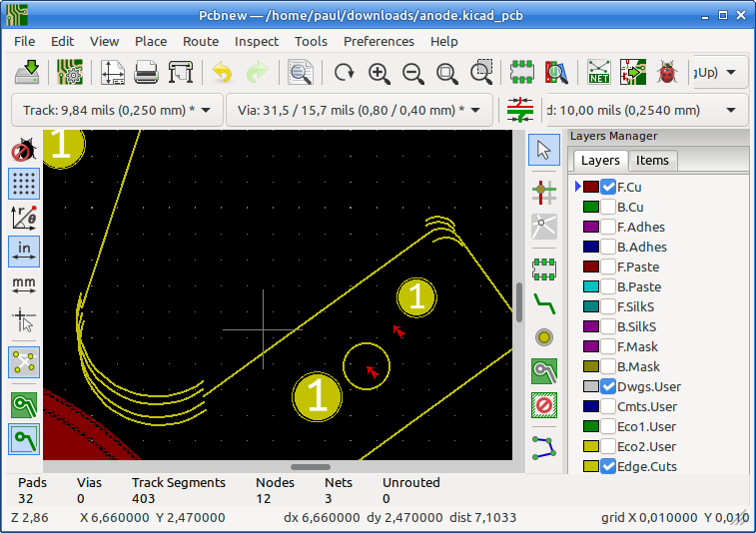This screenshot has width=756, height=533.
Task: Open the Route menu
Action: click(x=201, y=42)
